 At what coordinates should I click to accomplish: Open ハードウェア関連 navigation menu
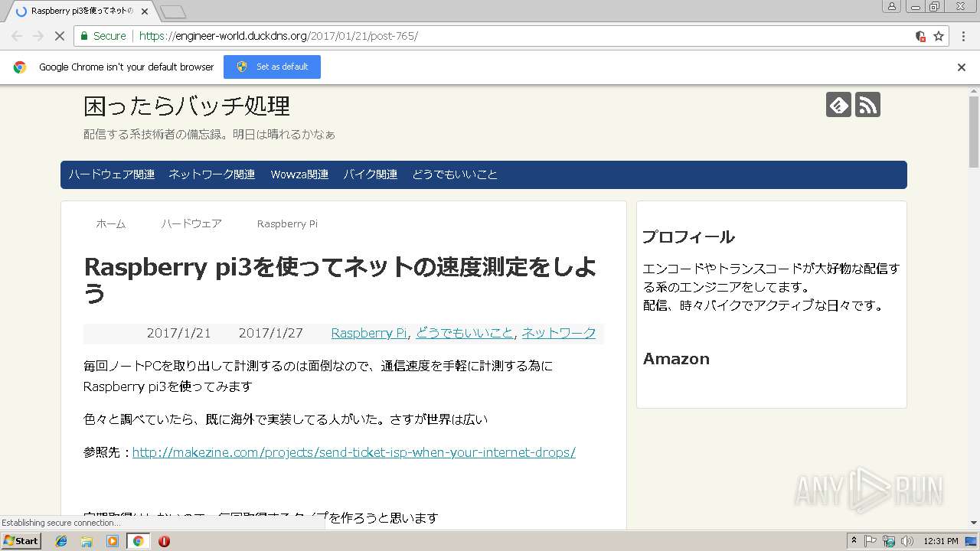112,174
